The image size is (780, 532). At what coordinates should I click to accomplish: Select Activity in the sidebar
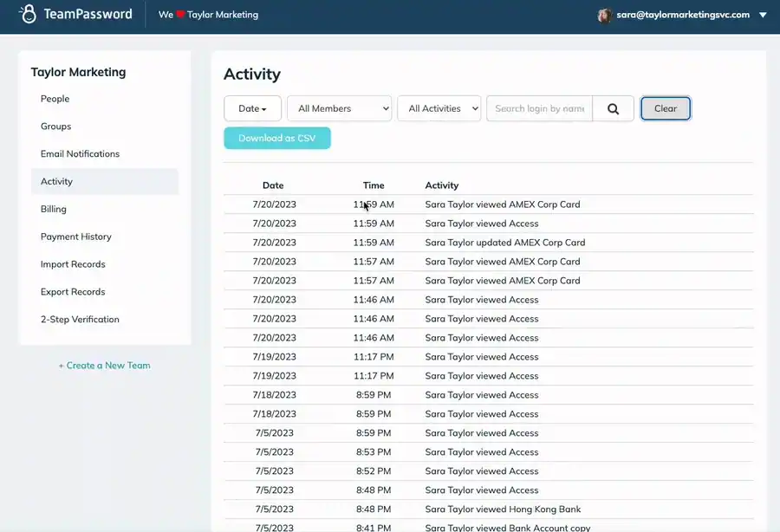[105, 181]
